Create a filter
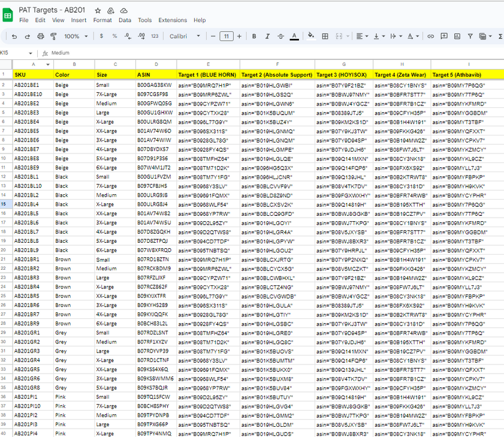504x437 pixels. [x=470, y=37]
